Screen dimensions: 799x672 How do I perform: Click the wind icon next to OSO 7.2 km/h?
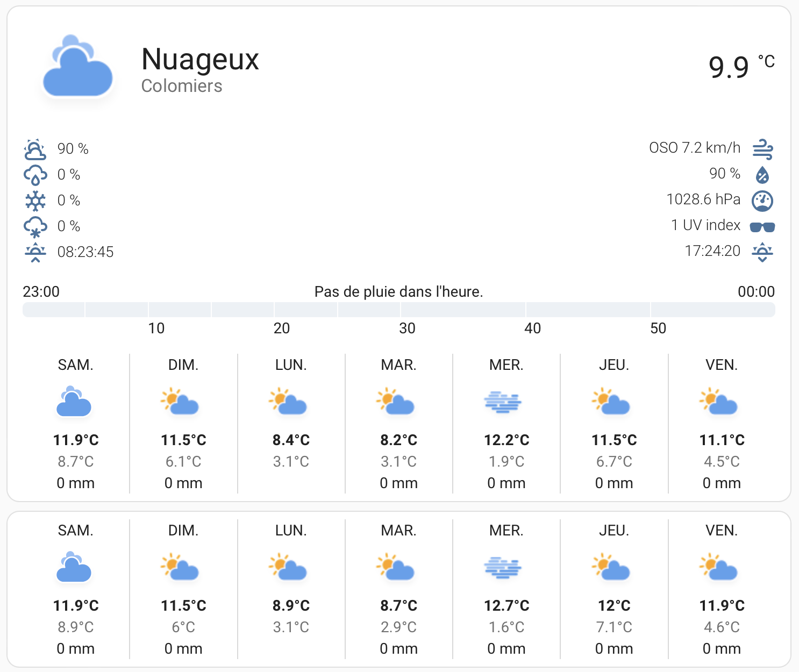pyautogui.click(x=762, y=149)
